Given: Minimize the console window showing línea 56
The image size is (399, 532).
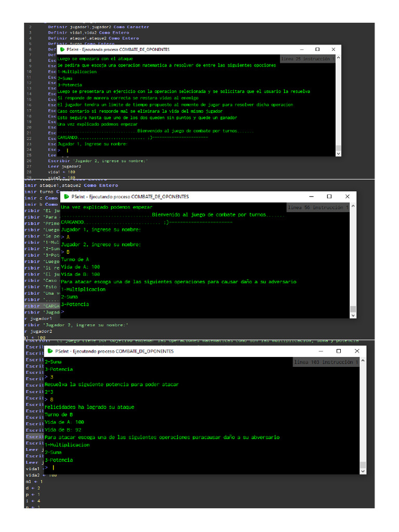Looking at the screenshot, I should click(310, 197).
